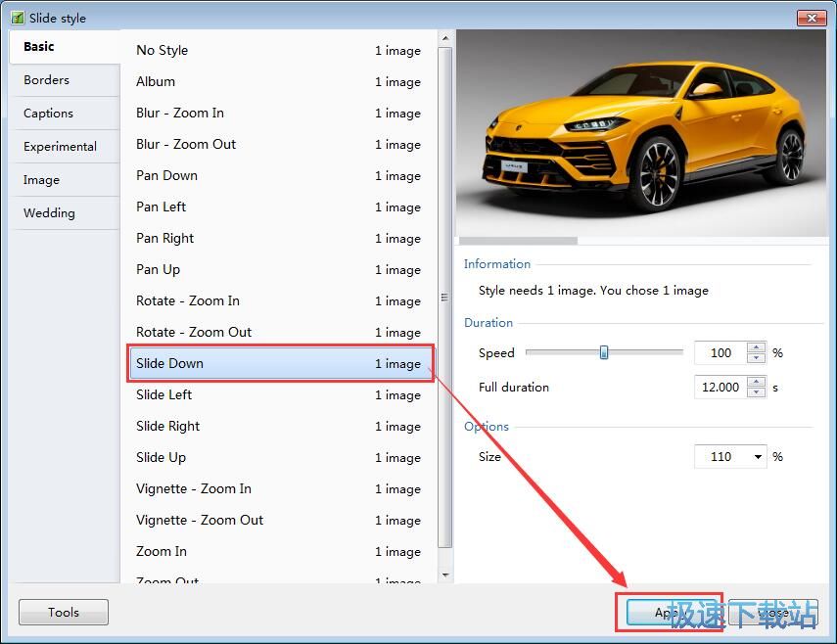The width and height of the screenshot is (837, 644).
Task: Select the Pan Right style
Action: [x=281, y=238]
